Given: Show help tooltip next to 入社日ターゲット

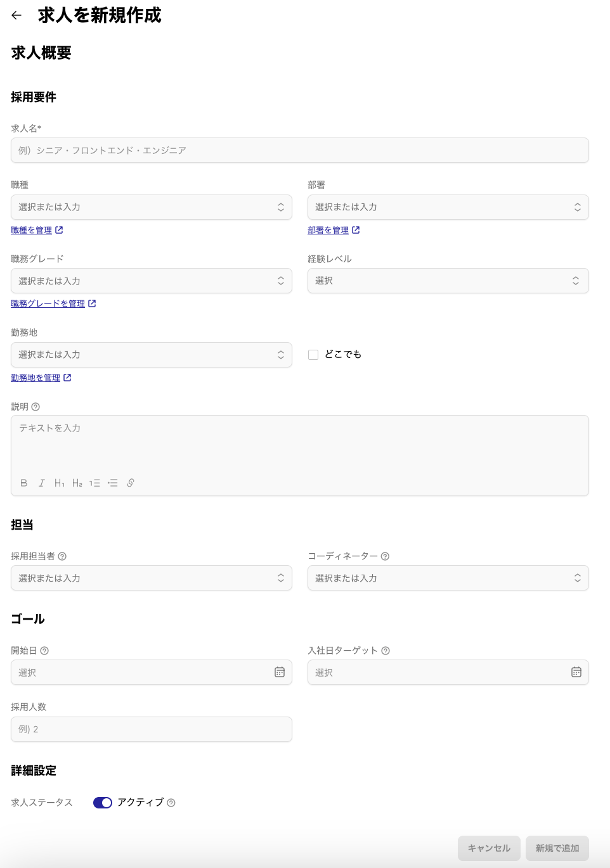Looking at the screenshot, I should click(x=386, y=651).
